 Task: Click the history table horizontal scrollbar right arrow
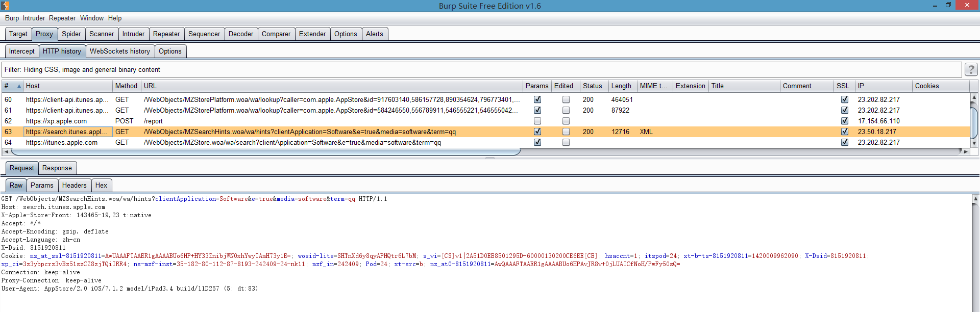click(x=965, y=151)
